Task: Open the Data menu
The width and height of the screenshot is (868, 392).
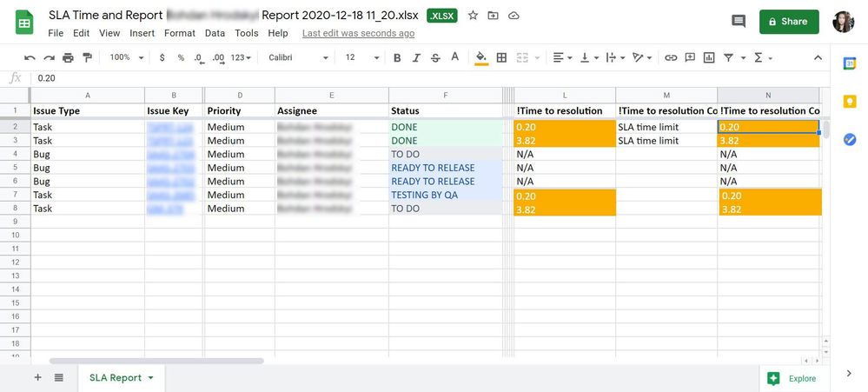Action: coord(215,33)
